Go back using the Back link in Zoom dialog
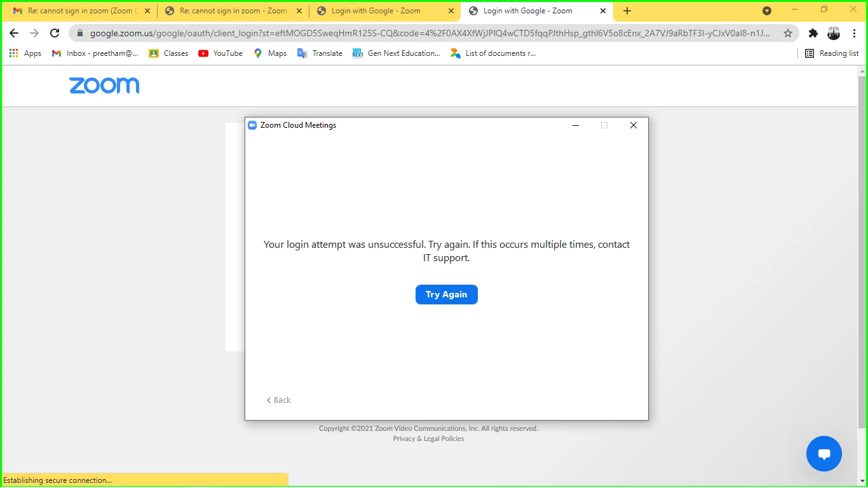Screen dimensions: 868x488 coord(278,400)
